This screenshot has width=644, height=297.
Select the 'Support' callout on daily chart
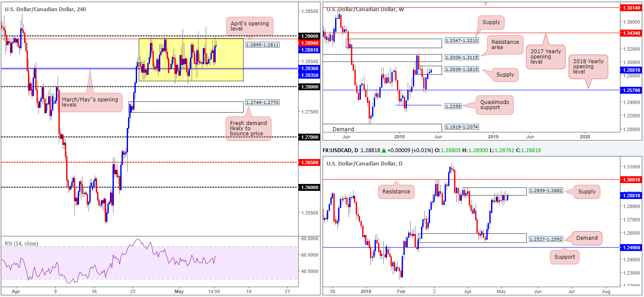pos(564,257)
